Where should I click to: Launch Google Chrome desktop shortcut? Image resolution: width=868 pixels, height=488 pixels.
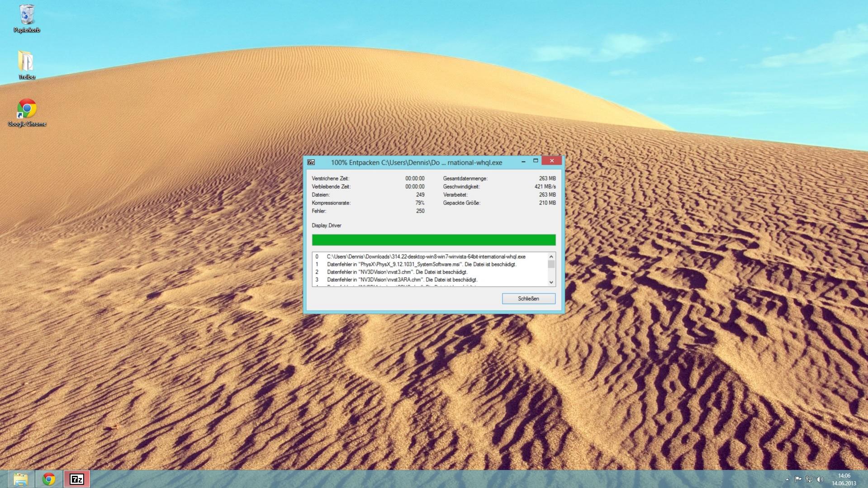coord(27,113)
